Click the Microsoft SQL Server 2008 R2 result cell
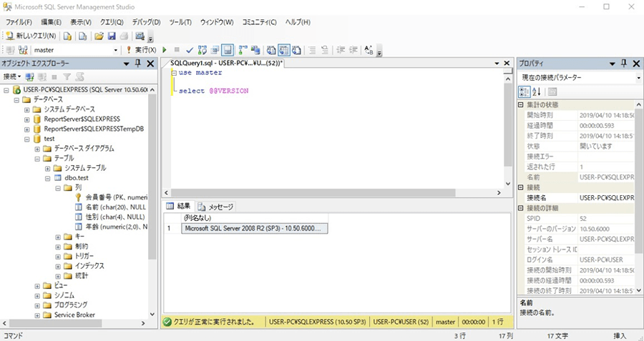The height and width of the screenshot is (341, 644). click(255, 228)
